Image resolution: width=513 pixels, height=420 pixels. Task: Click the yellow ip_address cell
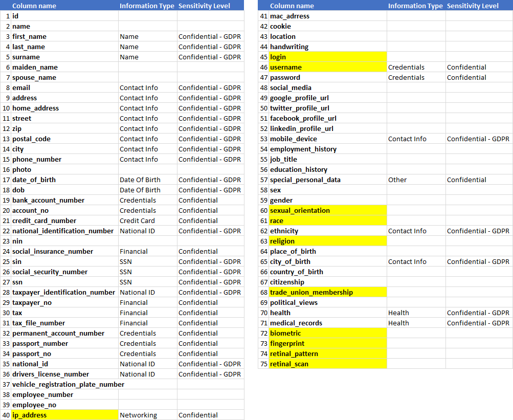64,415
